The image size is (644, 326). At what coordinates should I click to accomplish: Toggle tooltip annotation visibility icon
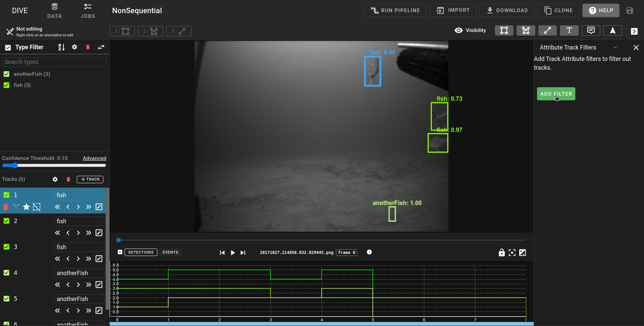point(591,30)
